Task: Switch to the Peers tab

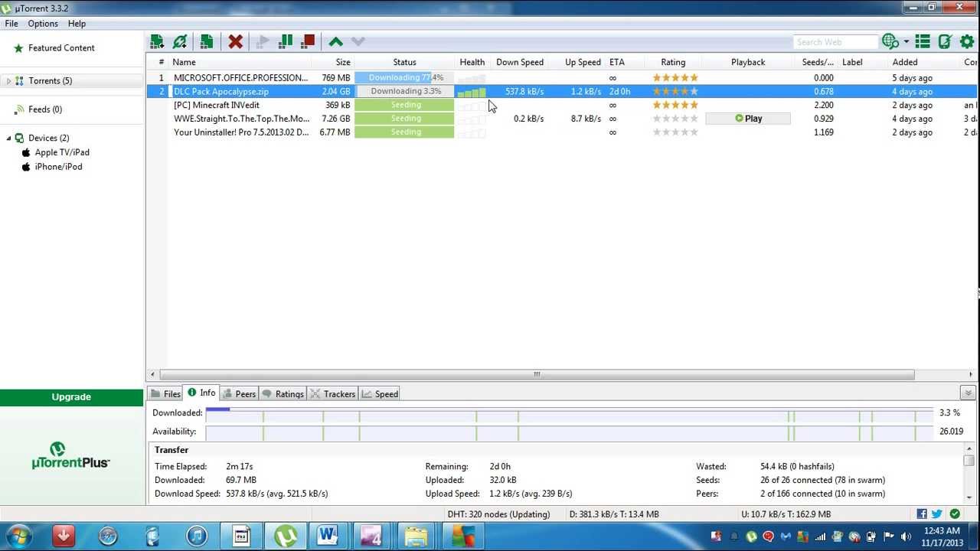Action: [239, 394]
